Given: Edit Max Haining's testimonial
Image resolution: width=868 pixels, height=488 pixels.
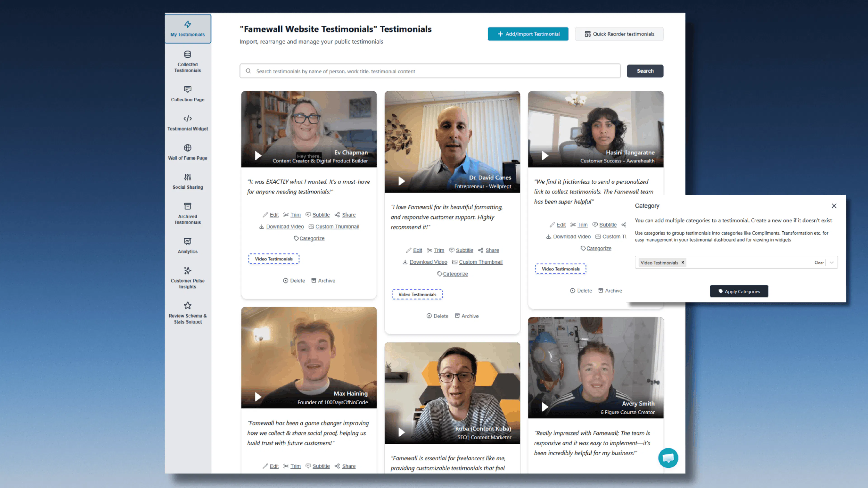Looking at the screenshot, I should click(x=271, y=466).
